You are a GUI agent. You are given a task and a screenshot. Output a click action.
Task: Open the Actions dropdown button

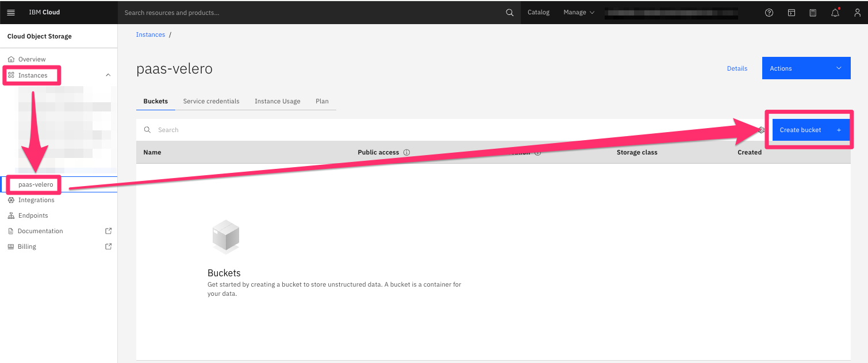click(x=806, y=68)
